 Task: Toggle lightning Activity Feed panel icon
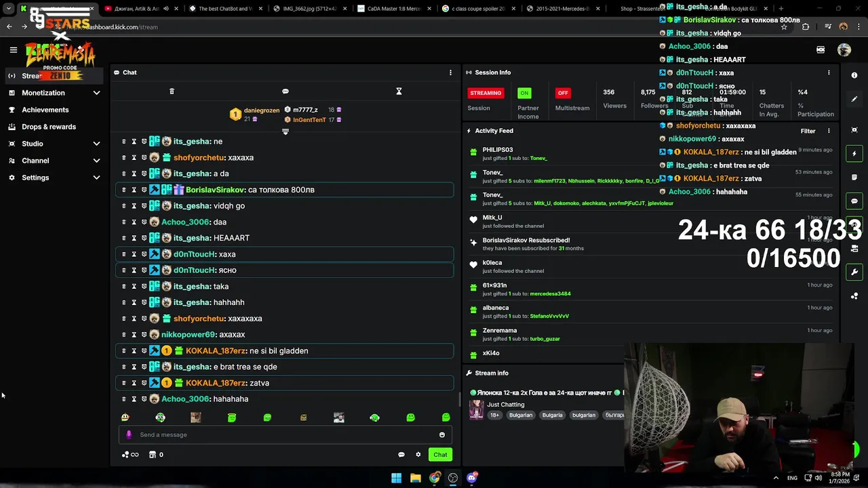tap(854, 154)
